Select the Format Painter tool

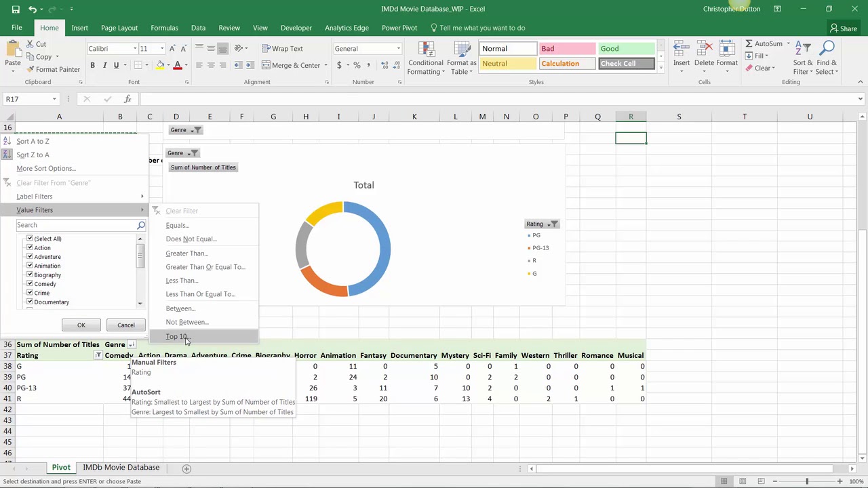(54, 69)
